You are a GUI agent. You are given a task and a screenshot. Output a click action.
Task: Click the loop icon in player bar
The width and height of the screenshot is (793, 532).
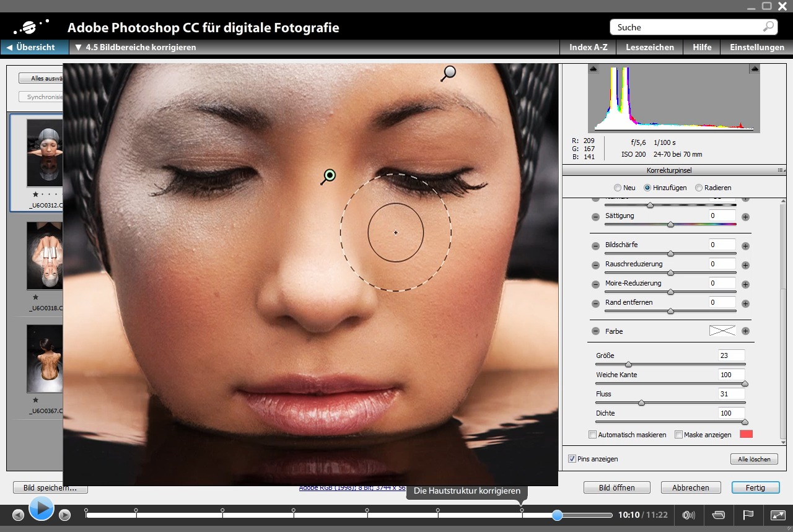(x=718, y=515)
